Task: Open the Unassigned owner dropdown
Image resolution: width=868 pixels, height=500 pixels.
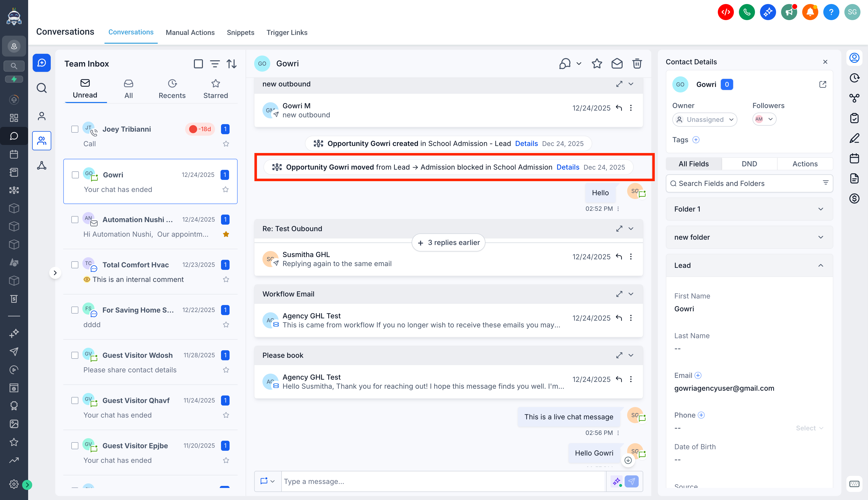Action: (x=704, y=119)
